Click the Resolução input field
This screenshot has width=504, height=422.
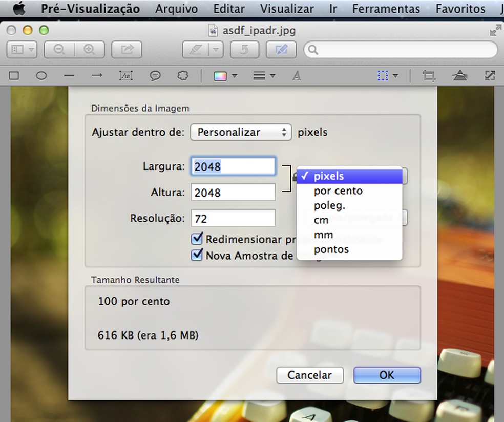(x=233, y=218)
